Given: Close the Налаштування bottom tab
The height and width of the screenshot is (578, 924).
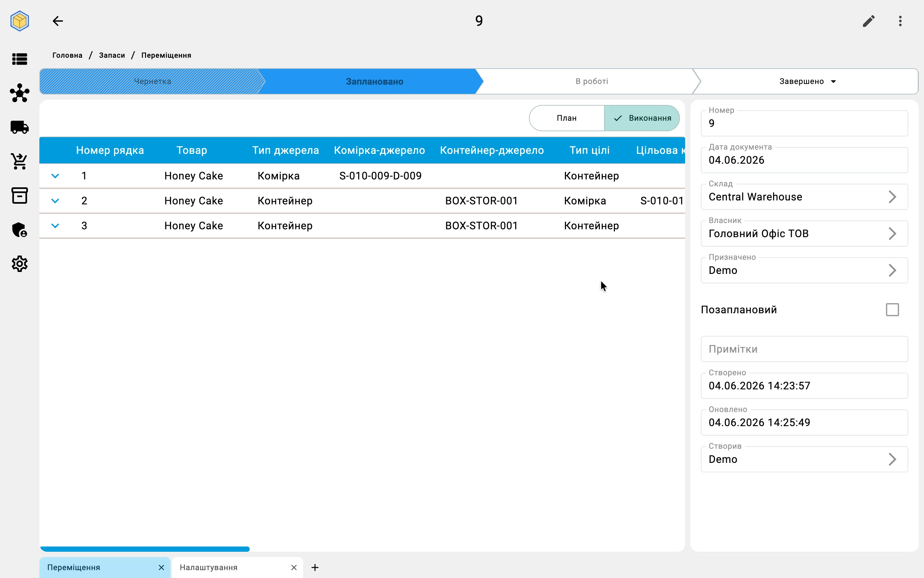Looking at the screenshot, I should 294,567.
